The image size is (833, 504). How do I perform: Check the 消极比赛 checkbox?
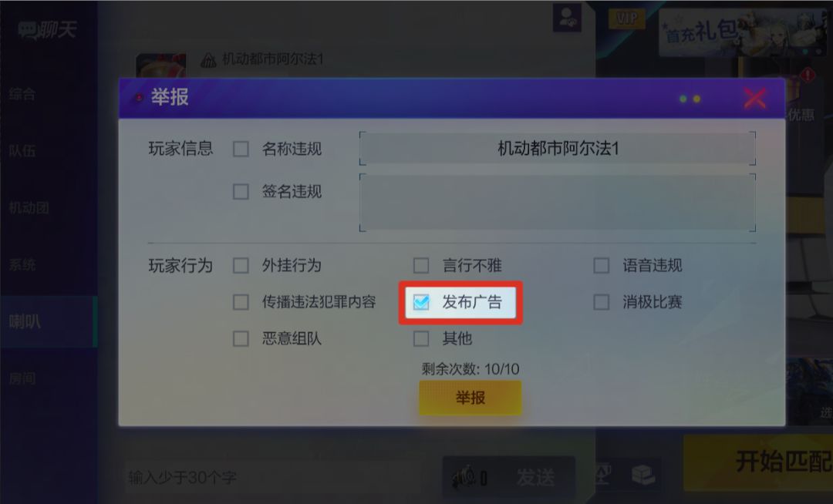pos(602,302)
